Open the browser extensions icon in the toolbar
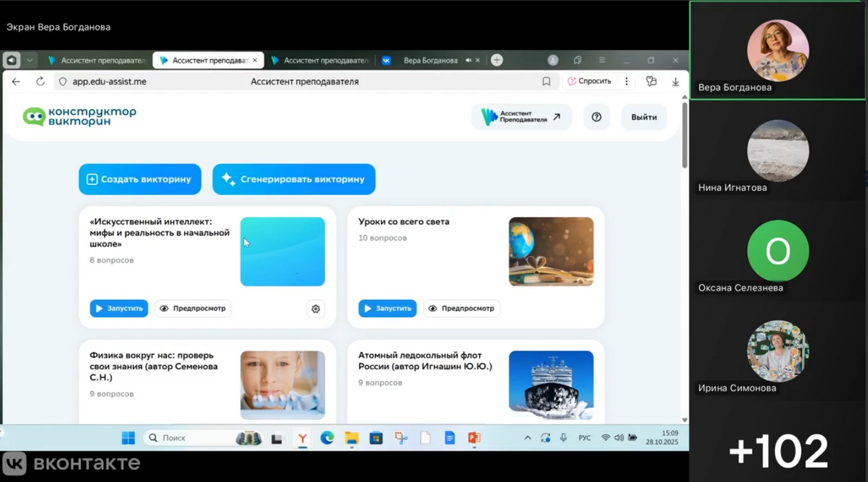Viewport: 868px width, 482px height. (651, 81)
